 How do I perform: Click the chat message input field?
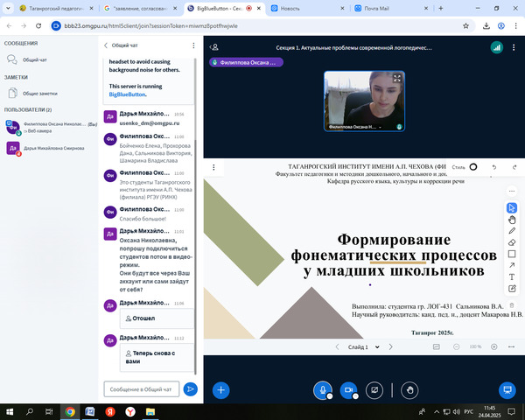142,388
